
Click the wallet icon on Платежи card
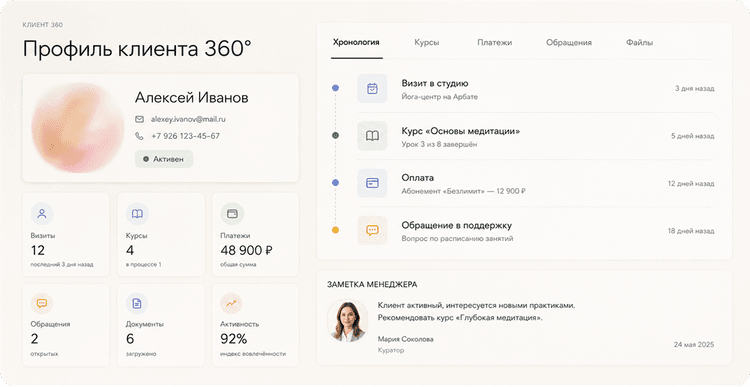pyautogui.click(x=232, y=213)
